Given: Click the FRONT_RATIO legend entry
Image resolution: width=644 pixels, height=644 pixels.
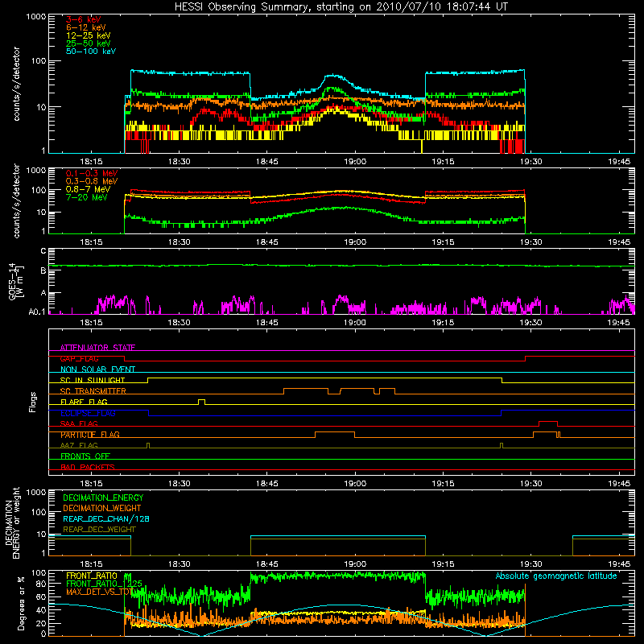Looking at the screenshot, I should click(x=92, y=576).
